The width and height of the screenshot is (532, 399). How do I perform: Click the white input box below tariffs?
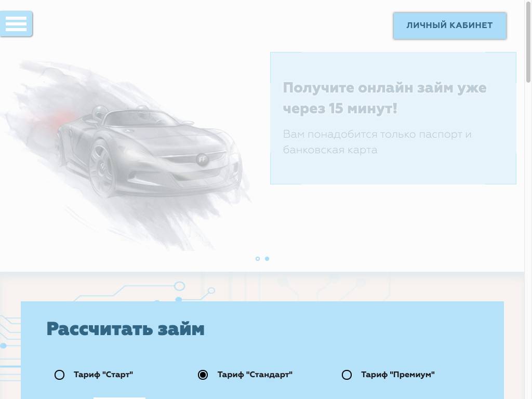[x=119, y=397]
